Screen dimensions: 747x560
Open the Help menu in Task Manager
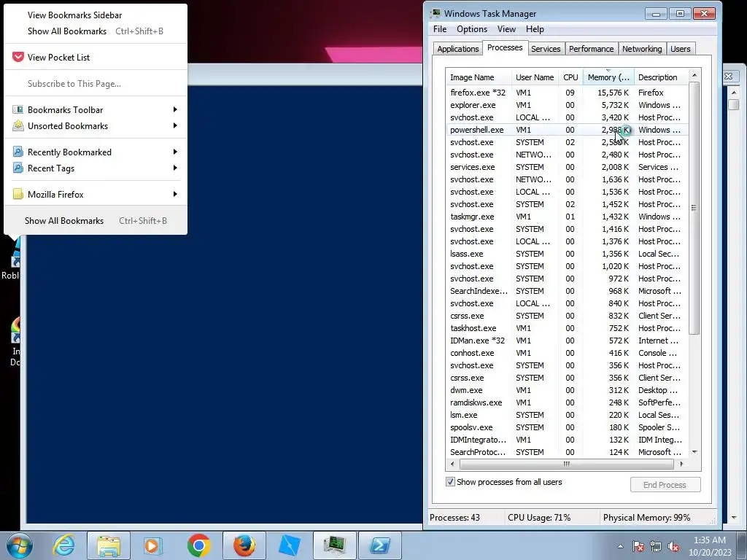click(x=535, y=29)
